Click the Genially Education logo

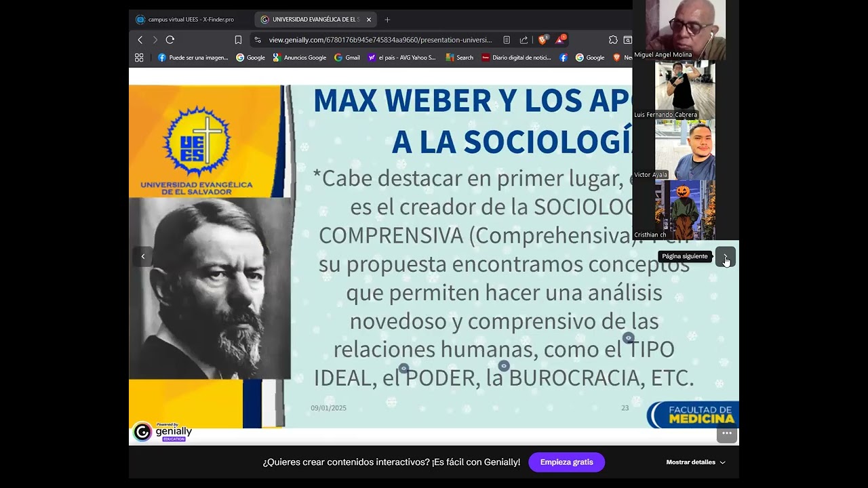163,432
